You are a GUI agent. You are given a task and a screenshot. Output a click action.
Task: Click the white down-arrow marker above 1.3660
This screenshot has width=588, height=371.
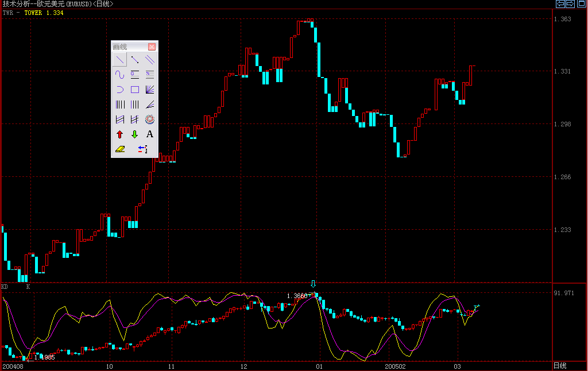click(x=313, y=284)
